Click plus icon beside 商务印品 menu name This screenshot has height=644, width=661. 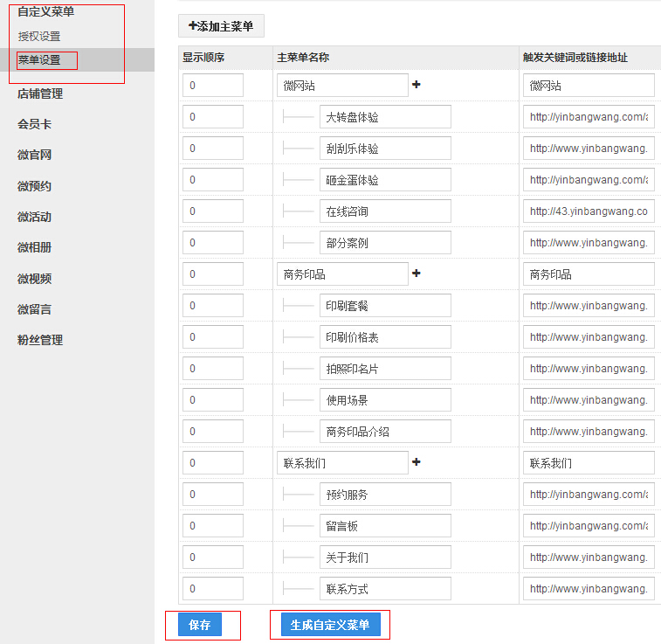pyautogui.click(x=417, y=274)
